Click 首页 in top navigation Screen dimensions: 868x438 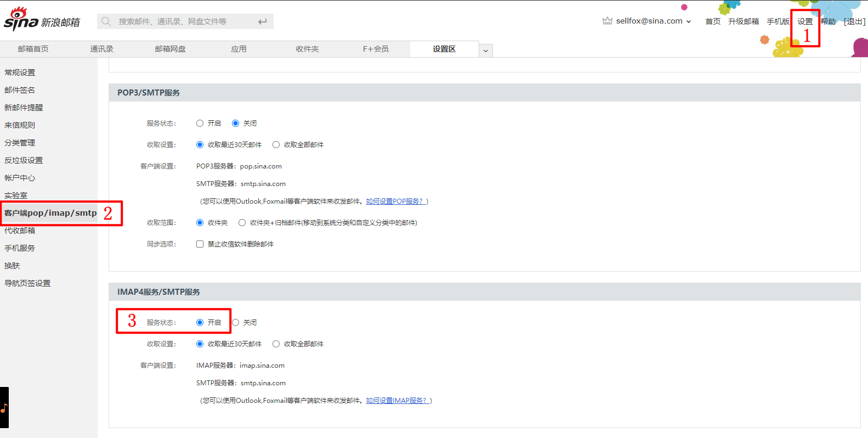713,21
